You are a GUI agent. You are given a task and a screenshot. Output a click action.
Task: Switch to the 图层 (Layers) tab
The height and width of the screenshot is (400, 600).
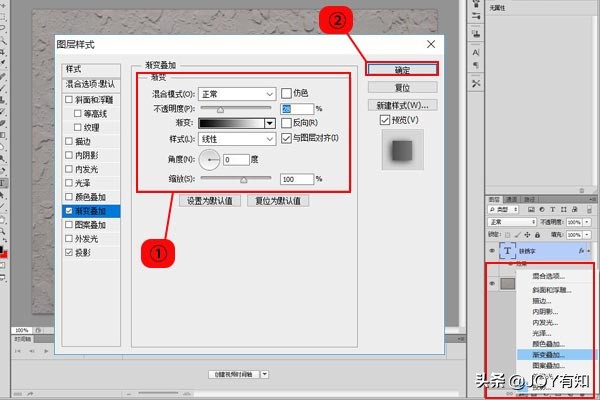coord(494,199)
